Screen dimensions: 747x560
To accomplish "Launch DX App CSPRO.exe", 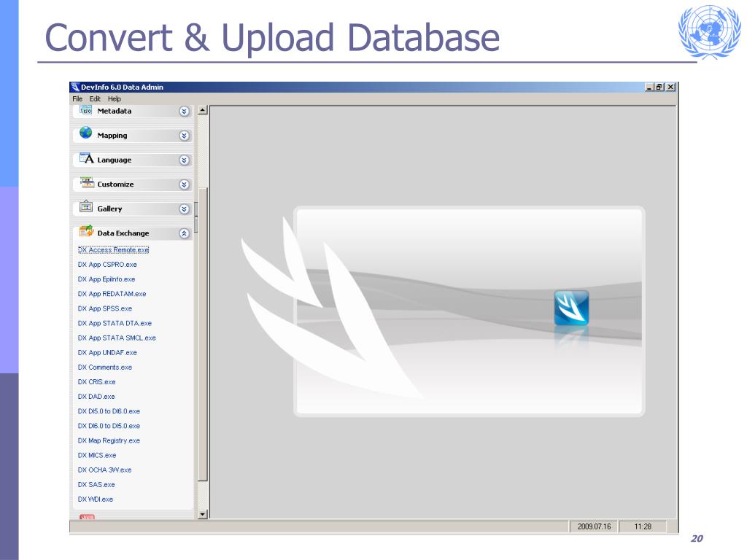I will point(107,265).
